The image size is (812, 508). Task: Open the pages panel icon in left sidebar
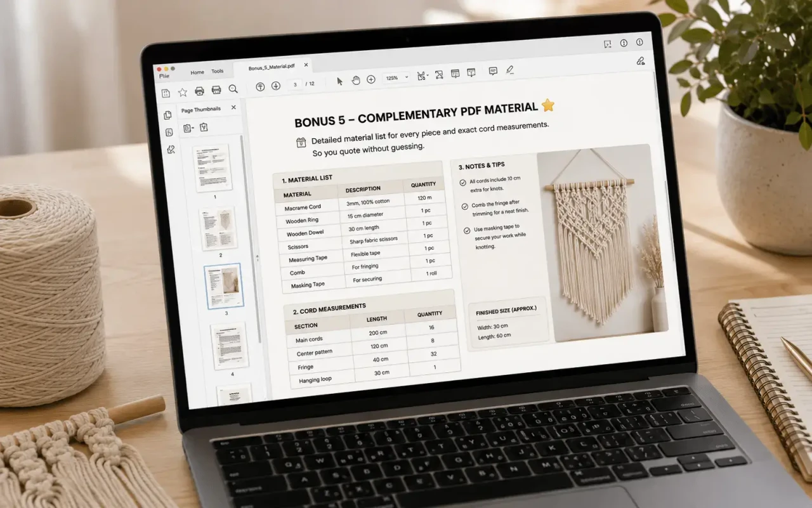pos(167,115)
